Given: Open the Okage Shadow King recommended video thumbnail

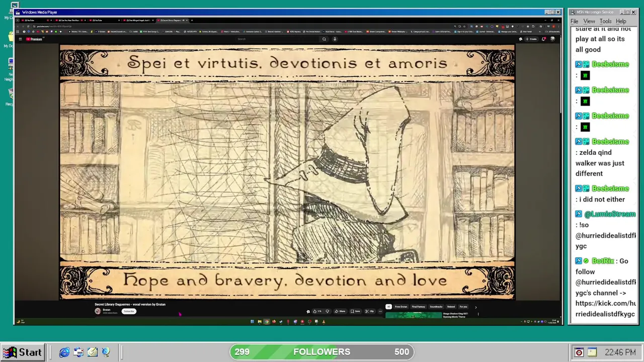Looking at the screenshot, I should tap(414, 315).
